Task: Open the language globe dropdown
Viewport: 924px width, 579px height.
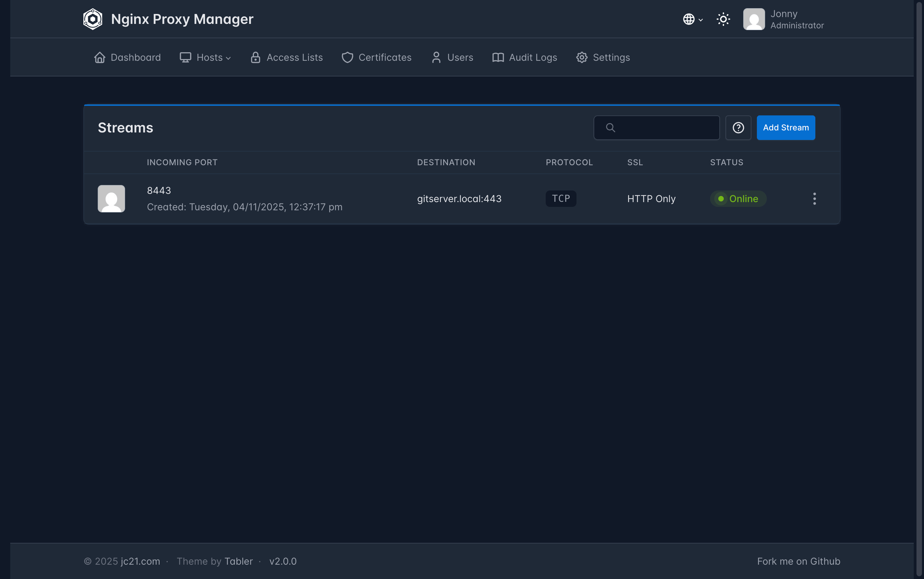Action: [x=692, y=19]
